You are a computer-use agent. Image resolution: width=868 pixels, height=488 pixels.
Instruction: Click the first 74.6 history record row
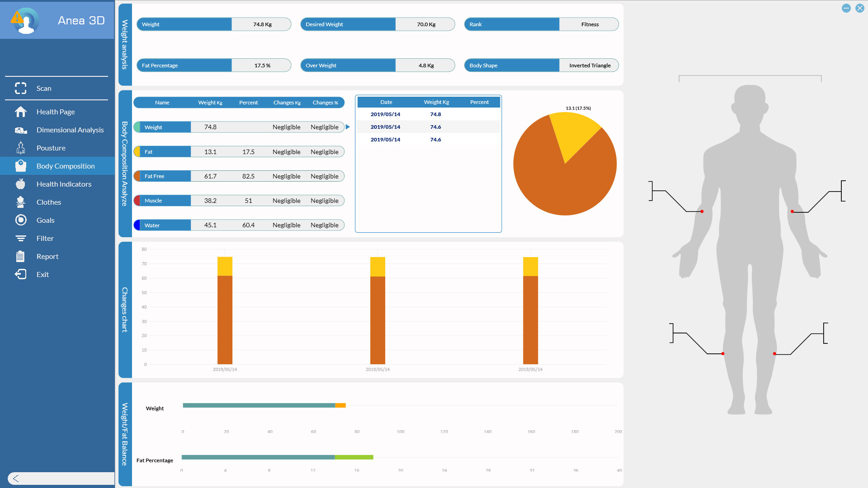[x=428, y=127]
